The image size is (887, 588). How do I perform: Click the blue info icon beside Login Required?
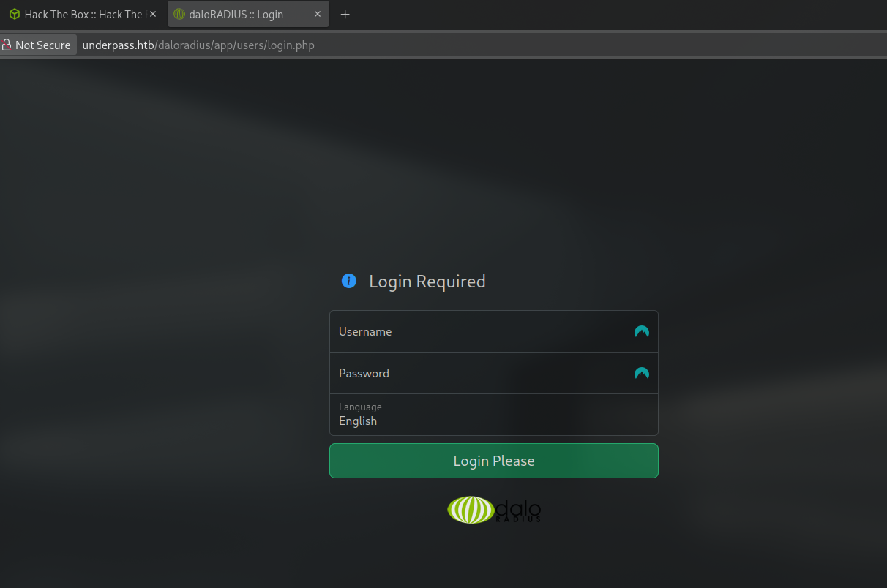click(349, 282)
